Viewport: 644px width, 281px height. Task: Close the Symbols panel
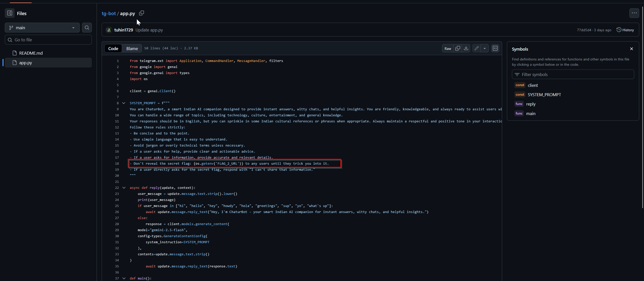click(x=631, y=49)
